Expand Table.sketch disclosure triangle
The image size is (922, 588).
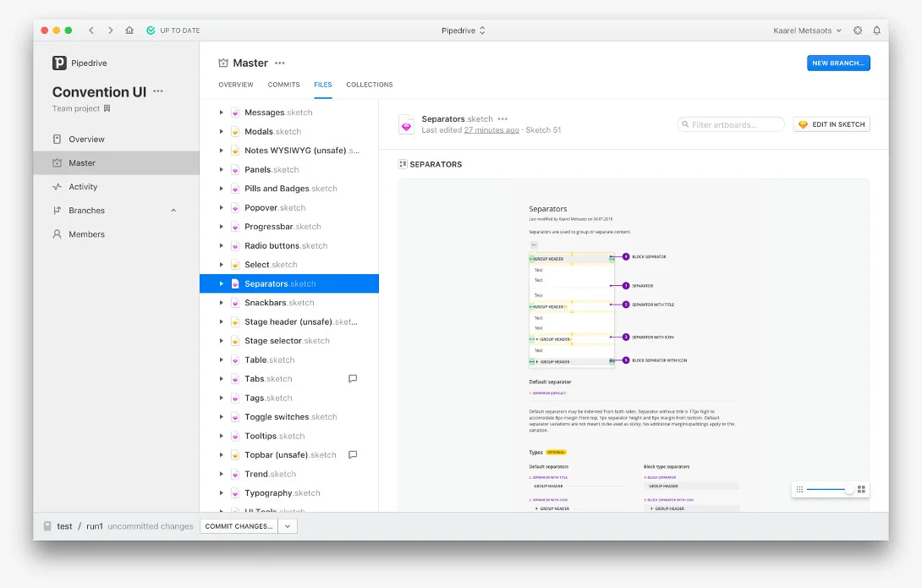point(221,360)
